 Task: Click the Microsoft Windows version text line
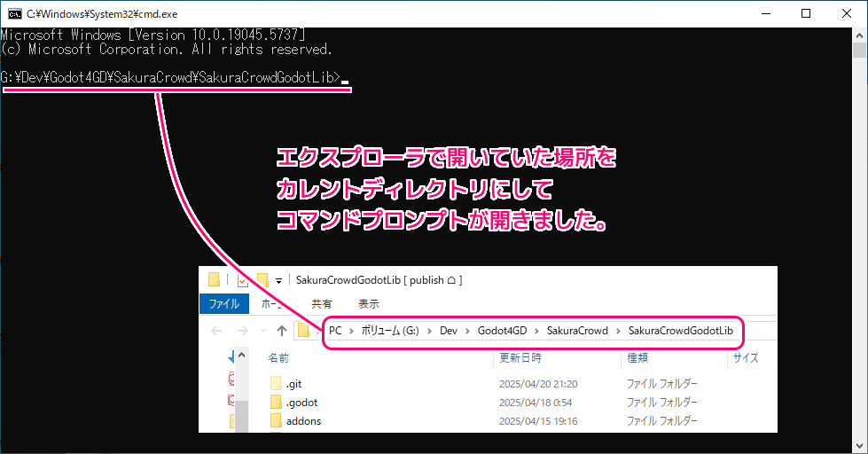152,35
